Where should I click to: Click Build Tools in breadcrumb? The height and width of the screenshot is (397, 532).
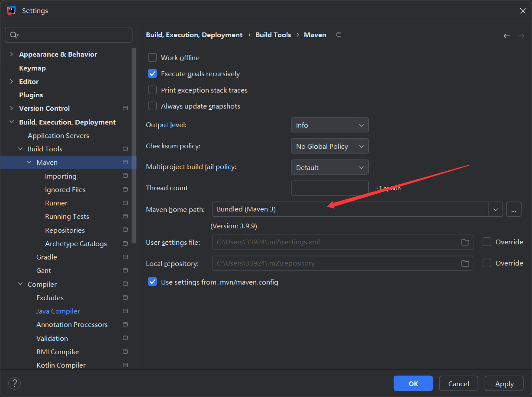click(273, 35)
